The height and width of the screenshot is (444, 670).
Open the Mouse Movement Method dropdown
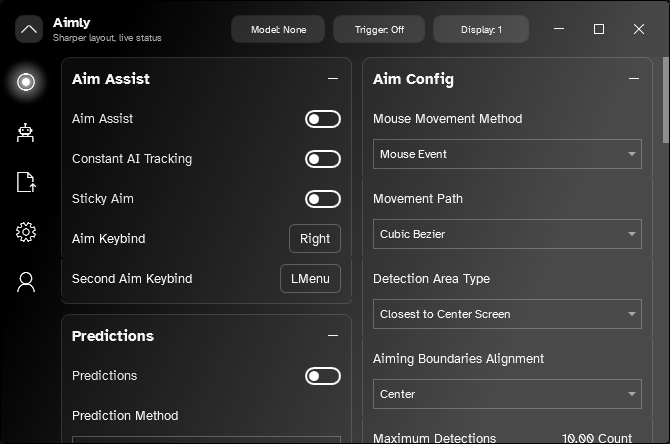(507, 154)
